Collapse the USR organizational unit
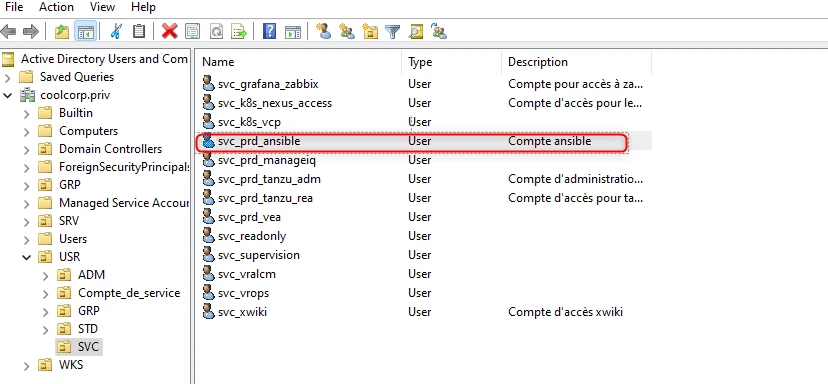Image resolution: width=828 pixels, height=384 pixels. pyautogui.click(x=26, y=257)
